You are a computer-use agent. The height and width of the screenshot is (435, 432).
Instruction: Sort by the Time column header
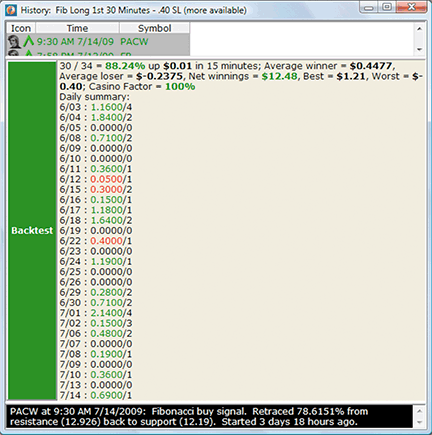pyautogui.click(x=77, y=28)
